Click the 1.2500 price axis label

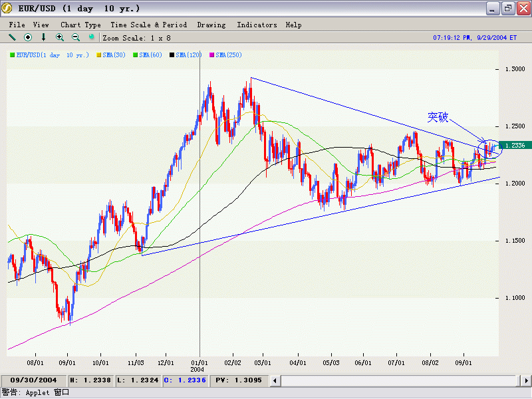pos(515,126)
